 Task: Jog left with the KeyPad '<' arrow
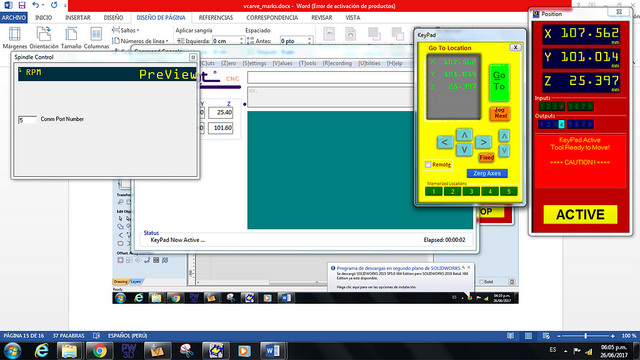tap(444, 142)
